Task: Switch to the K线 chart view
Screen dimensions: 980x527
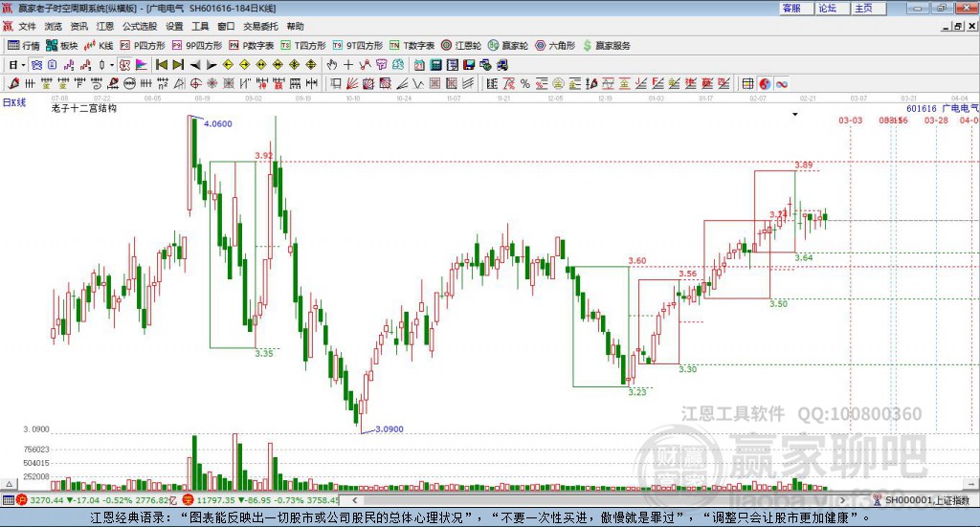Action: 99,46
